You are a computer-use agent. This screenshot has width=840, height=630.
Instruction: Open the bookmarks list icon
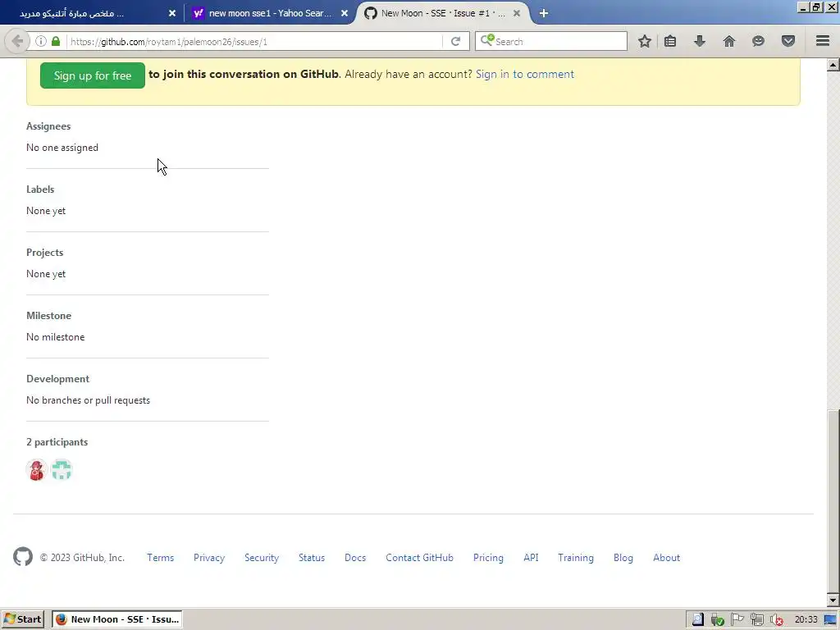(670, 41)
